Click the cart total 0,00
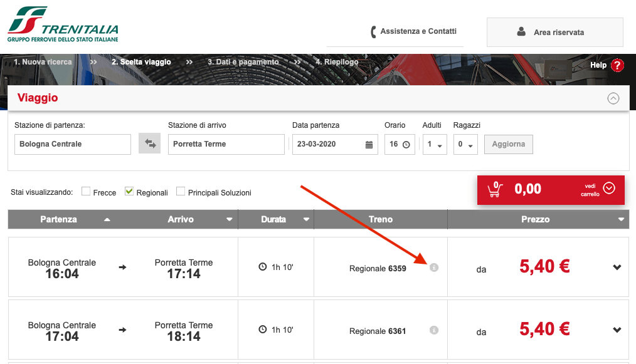The width and height of the screenshot is (636, 364). (527, 189)
